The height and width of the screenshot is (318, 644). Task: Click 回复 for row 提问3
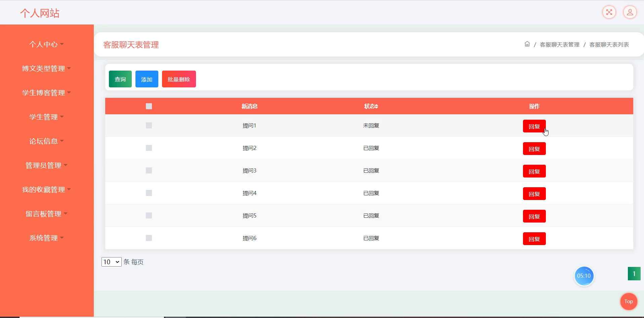pos(534,171)
